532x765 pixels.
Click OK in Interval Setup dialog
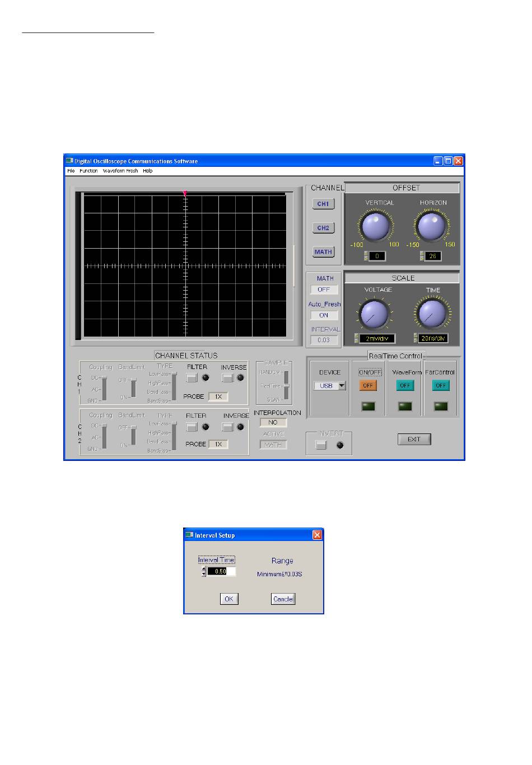coord(229,599)
